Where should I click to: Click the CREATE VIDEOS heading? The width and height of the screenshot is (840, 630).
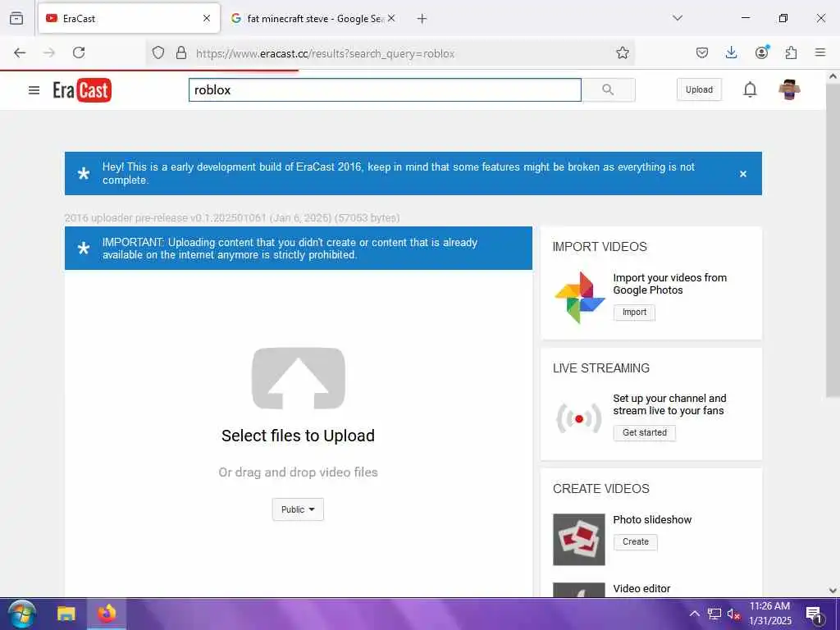[600, 489]
